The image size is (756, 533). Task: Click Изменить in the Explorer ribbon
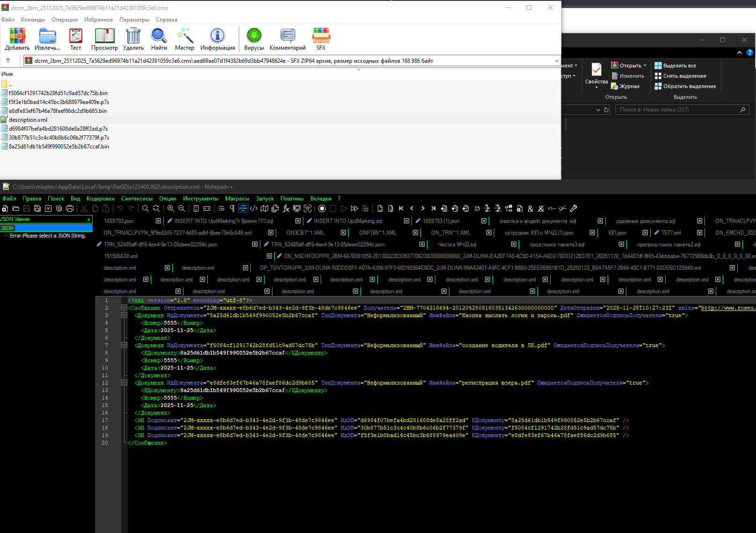pos(628,76)
